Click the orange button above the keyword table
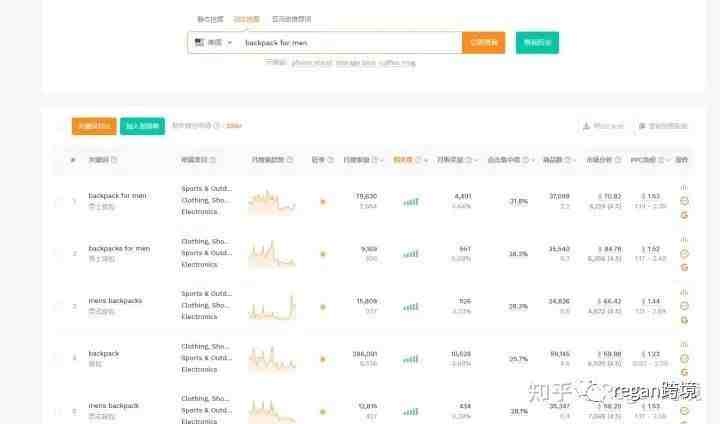Image resolution: width=720 pixels, height=424 pixels. pos(94,126)
